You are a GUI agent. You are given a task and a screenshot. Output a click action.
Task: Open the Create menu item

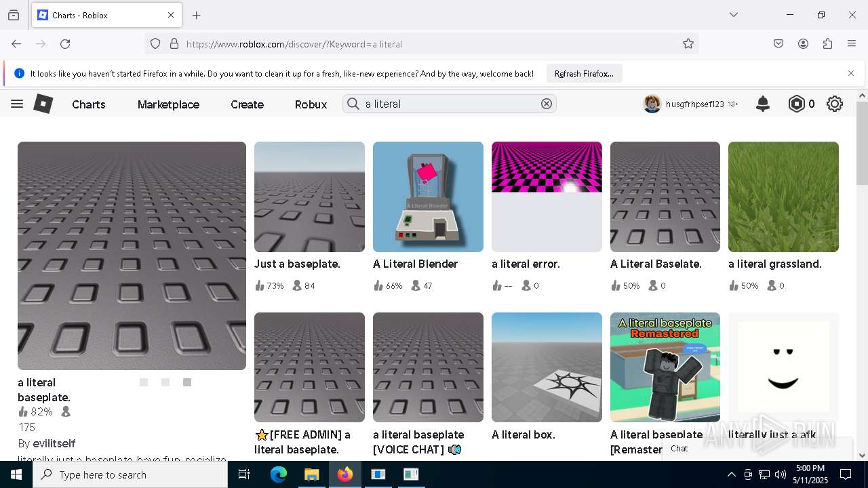click(247, 104)
